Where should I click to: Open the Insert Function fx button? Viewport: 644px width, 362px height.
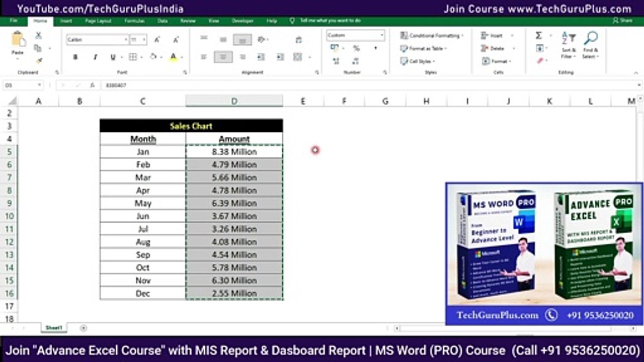92,85
